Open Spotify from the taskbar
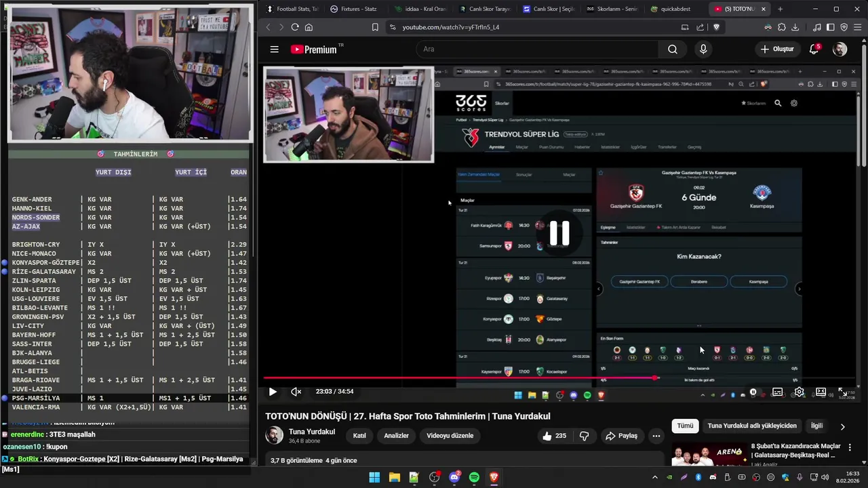 tap(474, 478)
